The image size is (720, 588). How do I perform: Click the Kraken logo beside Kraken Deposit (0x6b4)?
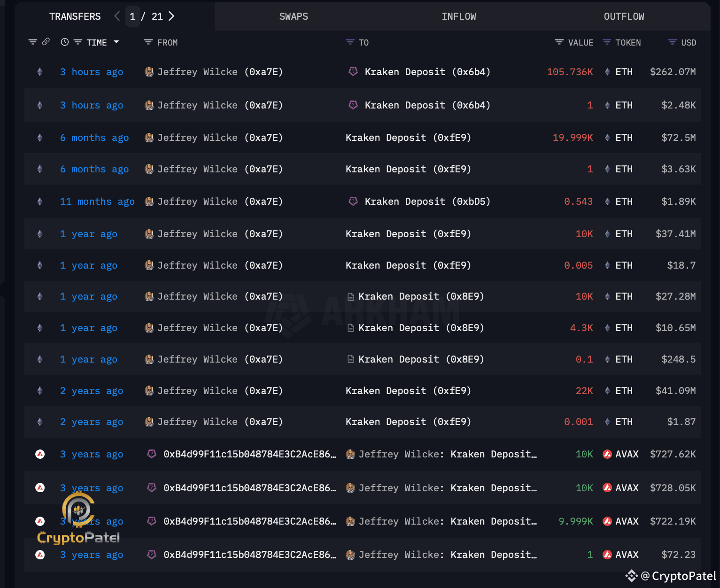353,72
